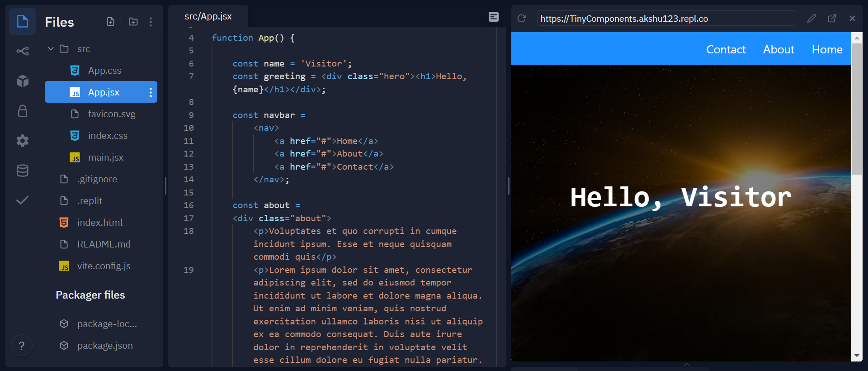
Task: Close the preview pane
Action: [852, 18]
